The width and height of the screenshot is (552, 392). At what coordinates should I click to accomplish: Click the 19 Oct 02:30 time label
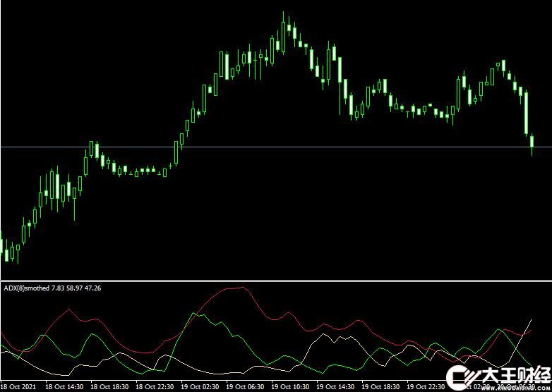pos(200,387)
